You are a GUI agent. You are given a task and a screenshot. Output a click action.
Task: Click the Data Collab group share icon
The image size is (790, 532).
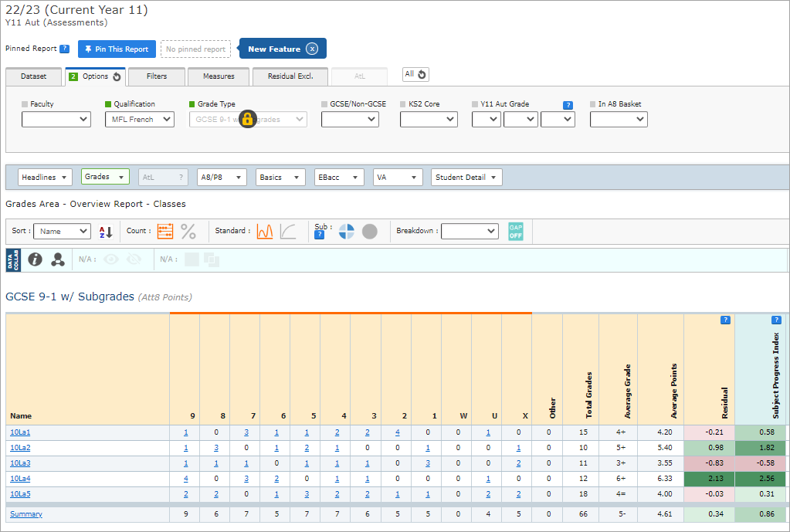tap(58, 259)
